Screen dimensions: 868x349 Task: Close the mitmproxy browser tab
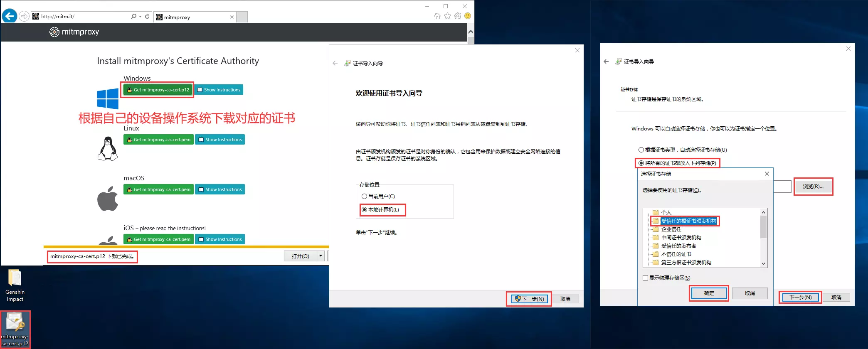(232, 17)
